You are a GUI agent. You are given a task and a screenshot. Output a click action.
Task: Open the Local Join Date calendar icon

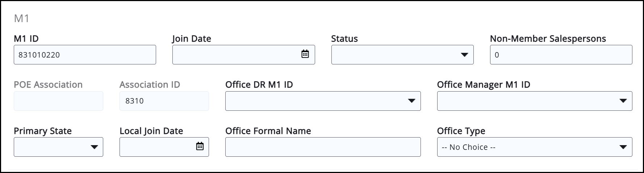click(200, 147)
